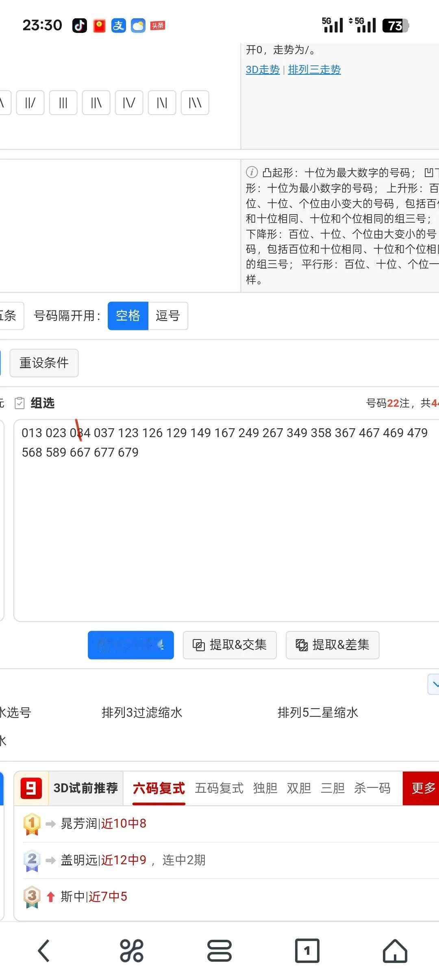Click the red 9 logo icon
The height and width of the screenshot is (980, 439).
click(x=31, y=788)
